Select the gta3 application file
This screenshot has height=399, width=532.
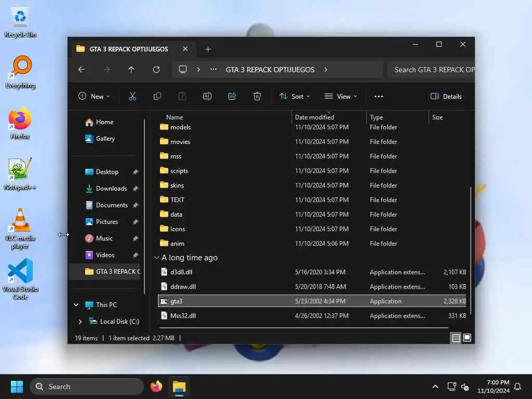coord(312,301)
